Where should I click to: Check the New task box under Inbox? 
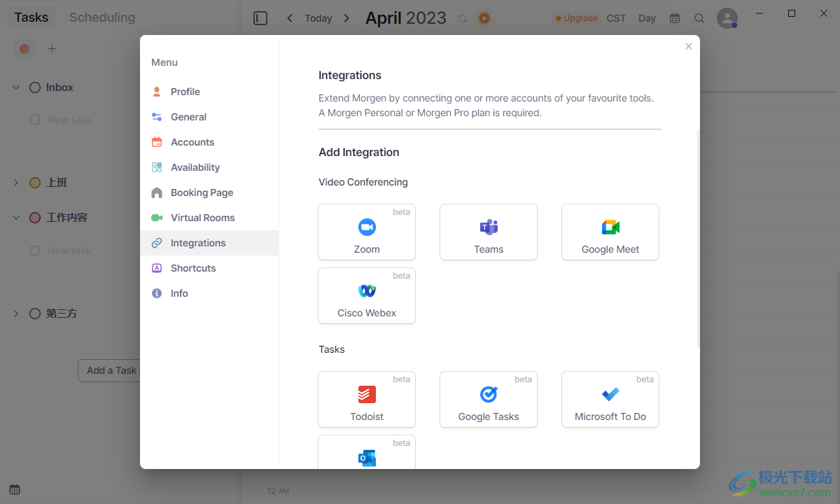point(35,120)
